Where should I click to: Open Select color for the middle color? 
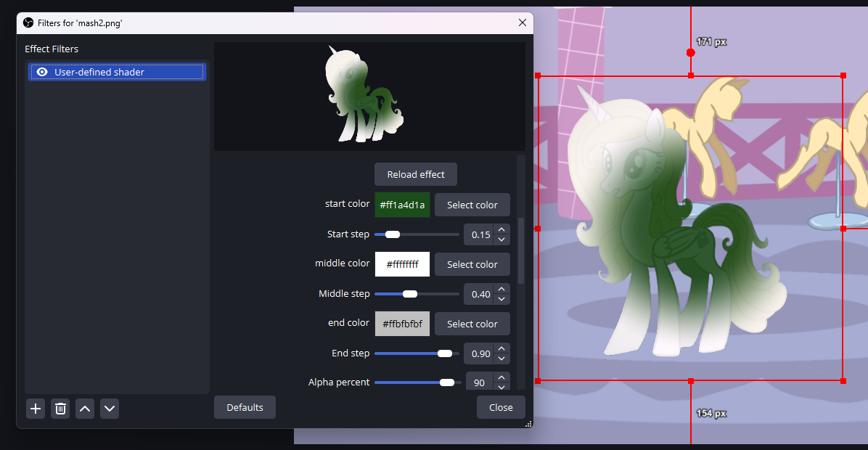472,264
